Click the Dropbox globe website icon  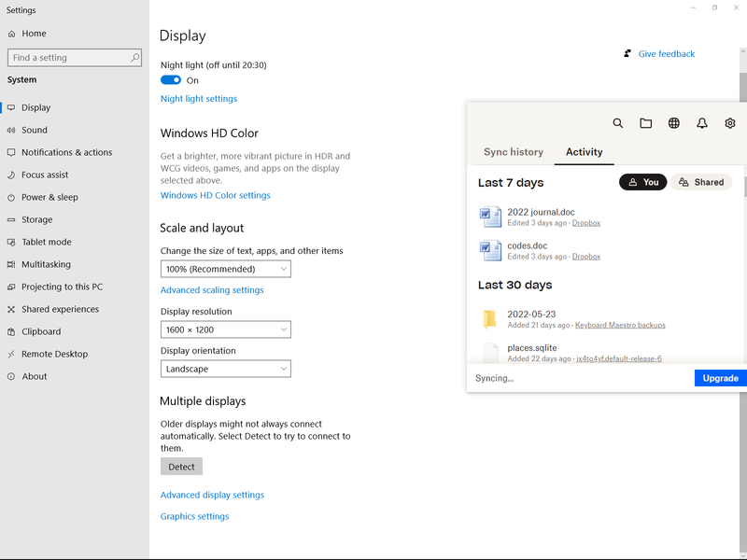[673, 123]
